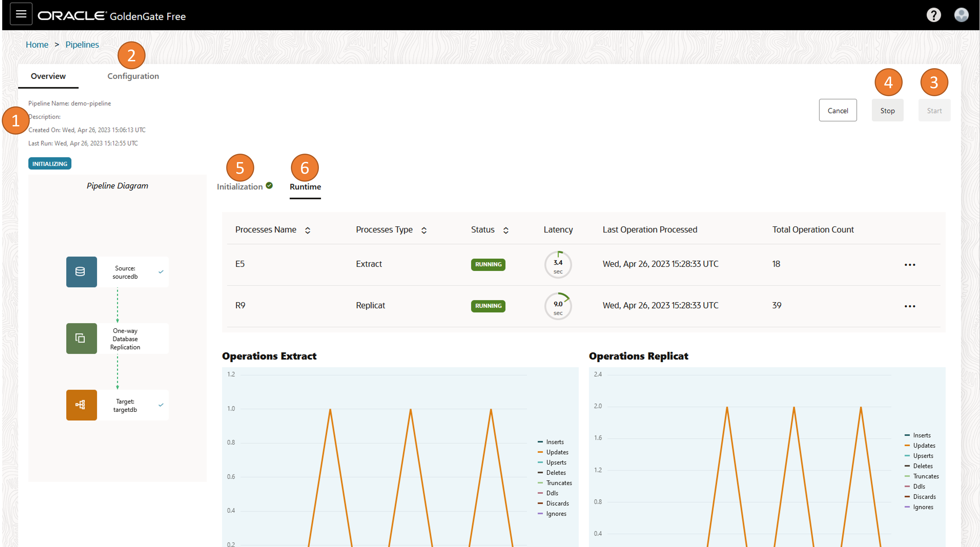Click the disabled Start button

(934, 110)
